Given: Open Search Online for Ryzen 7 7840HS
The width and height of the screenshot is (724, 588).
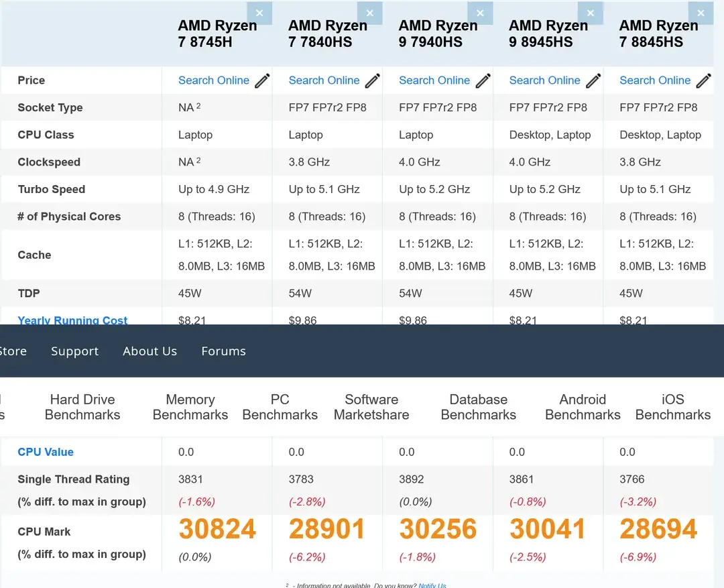Looking at the screenshot, I should coord(324,80).
